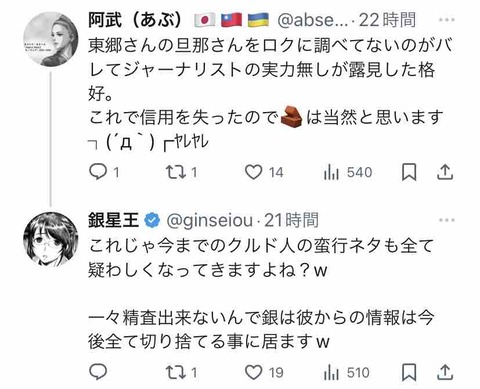
Task: Reply to 銀星王's tweet via comment icon
Action: click(98, 372)
